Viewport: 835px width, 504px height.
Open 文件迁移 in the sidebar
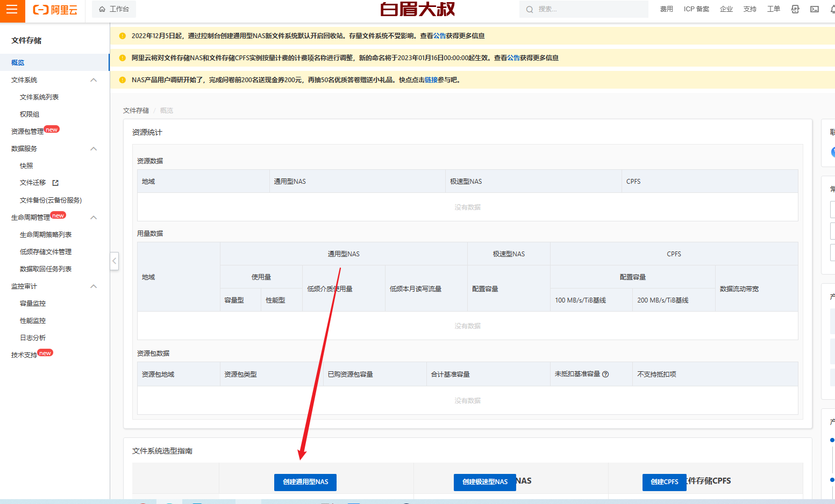click(33, 183)
